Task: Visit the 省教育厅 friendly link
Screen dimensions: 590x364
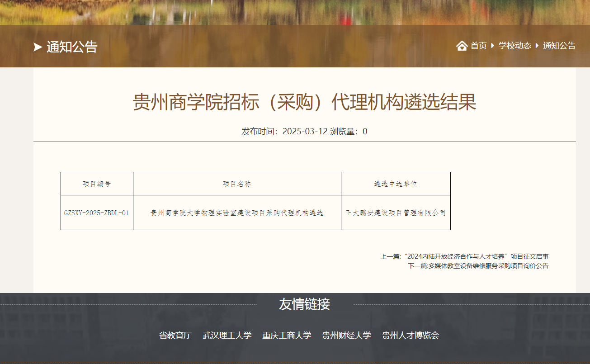Action: coord(175,336)
